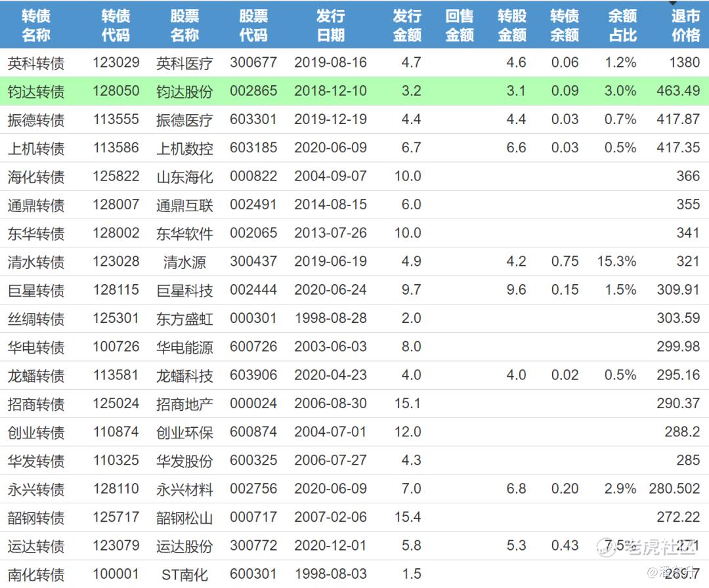The width and height of the screenshot is (709, 588).
Task: Click the 转债代码 column header
Action: [x=116, y=26]
